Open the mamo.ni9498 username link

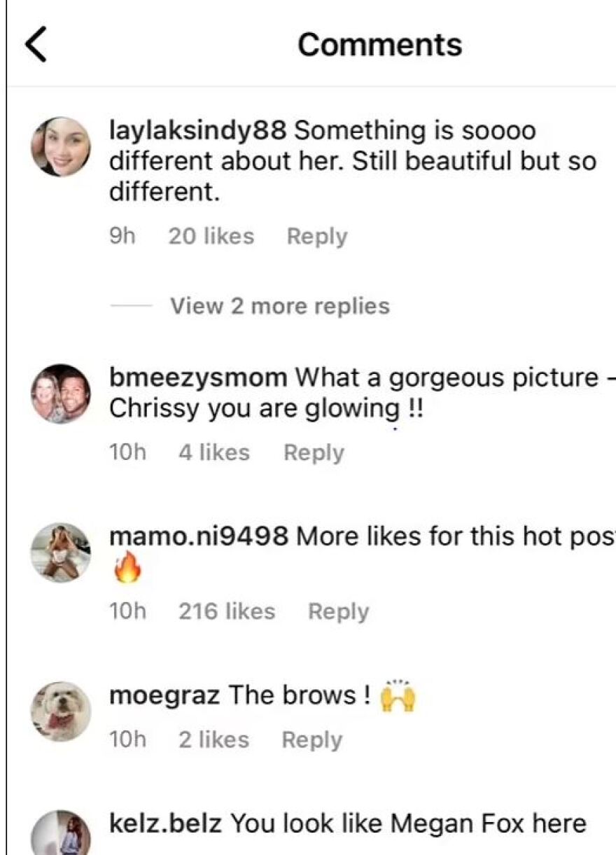(x=199, y=536)
